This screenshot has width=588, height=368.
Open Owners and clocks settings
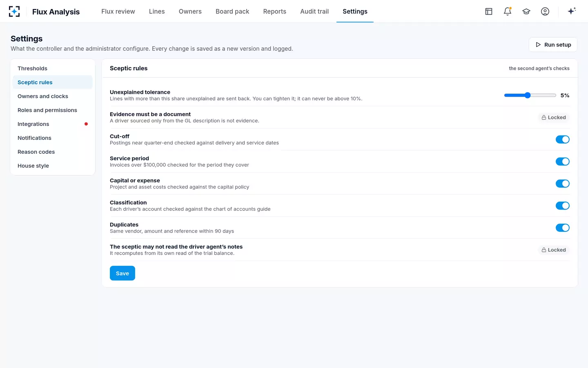[x=53, y=96]
